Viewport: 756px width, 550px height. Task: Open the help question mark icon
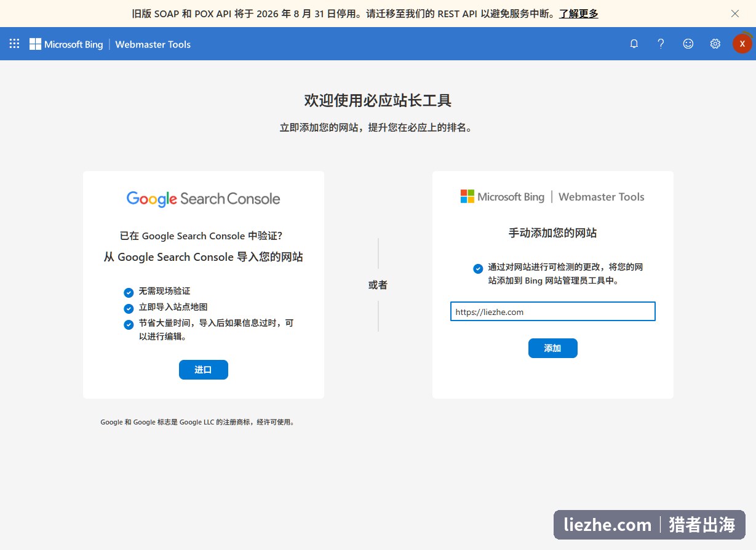click(661, 44)
